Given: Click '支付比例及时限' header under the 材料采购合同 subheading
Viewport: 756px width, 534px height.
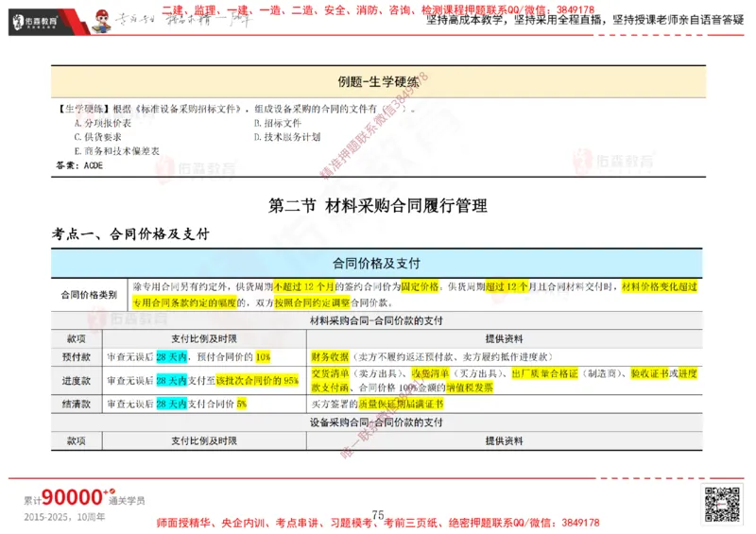Looking at the screenshot, I should 204,339.
